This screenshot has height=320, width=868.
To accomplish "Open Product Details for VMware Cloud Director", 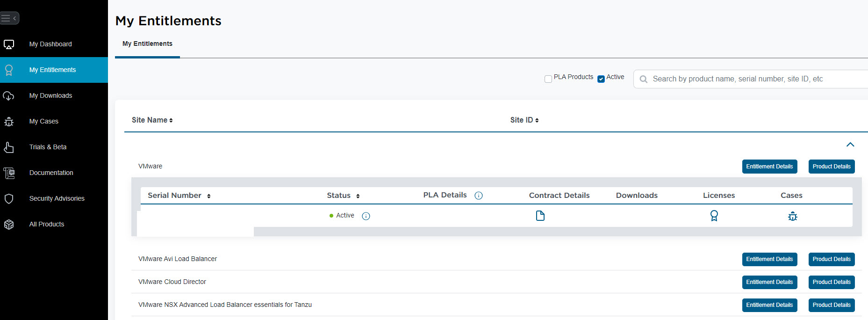I will tap(832, 282).
